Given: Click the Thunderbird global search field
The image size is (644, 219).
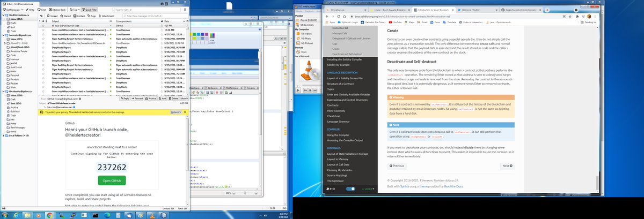Looking at the screenshot, I should coord(147,10).
